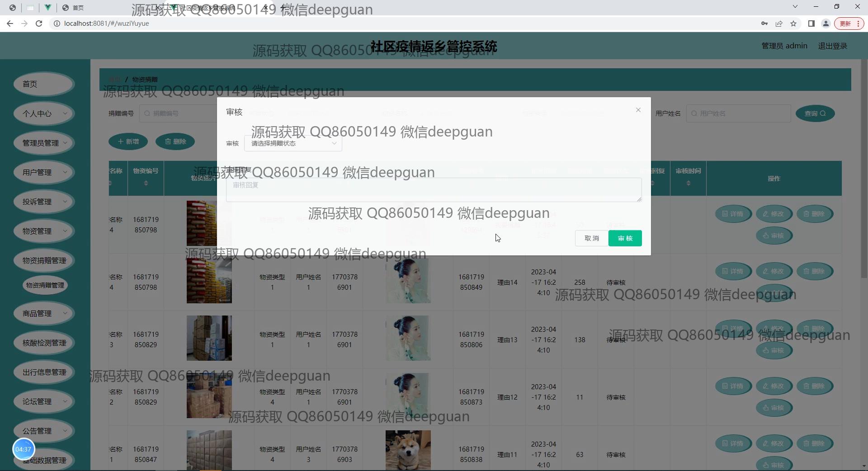Open 首页 in the sidebar
Image resolution: width=868 pixels, height=471 pixels.
44,84
